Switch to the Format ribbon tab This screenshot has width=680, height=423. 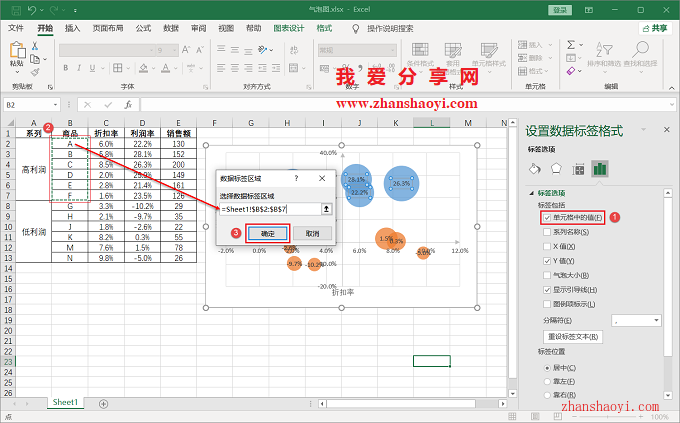point(324,28)
